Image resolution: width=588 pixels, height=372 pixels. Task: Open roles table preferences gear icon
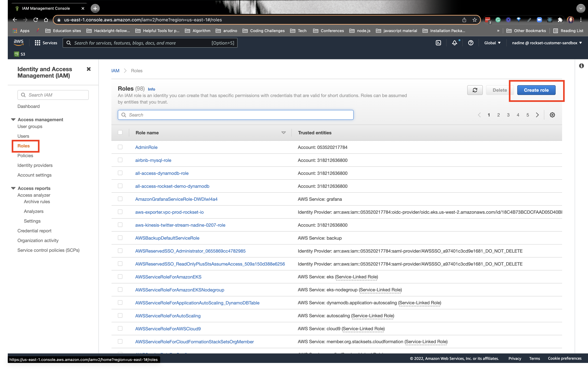pyautogui.click(x=552, y=115)
